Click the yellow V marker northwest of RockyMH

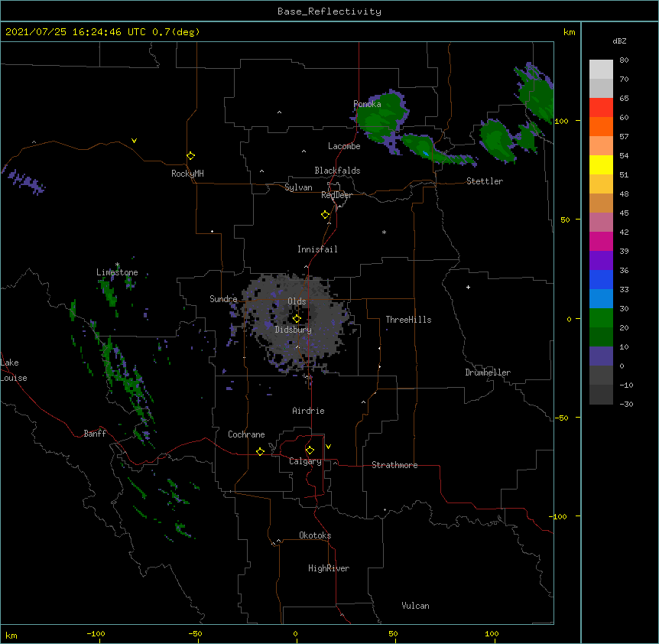[x=134, y=141]
